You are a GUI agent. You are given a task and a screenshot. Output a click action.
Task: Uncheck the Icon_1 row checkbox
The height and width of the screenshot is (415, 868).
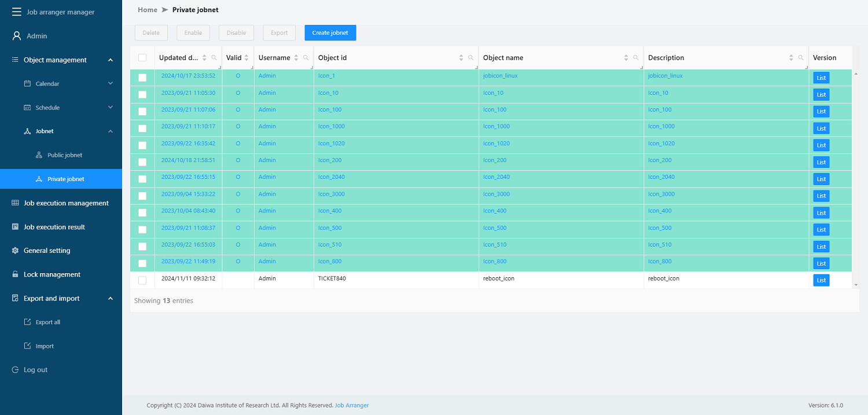[x=142, y=78]
